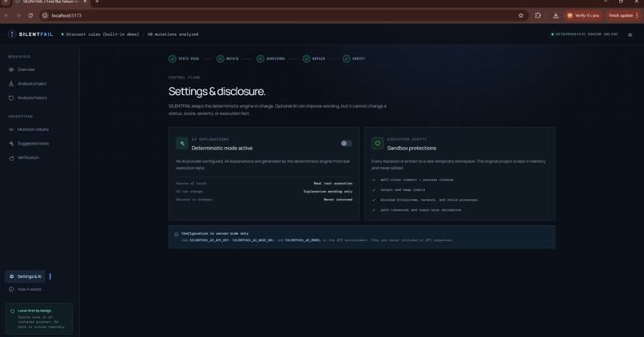This screenshot has height=337, width=644.
Task: Open the Suggested tests icon
Action: pyautogui.click(x=11, y=144)
